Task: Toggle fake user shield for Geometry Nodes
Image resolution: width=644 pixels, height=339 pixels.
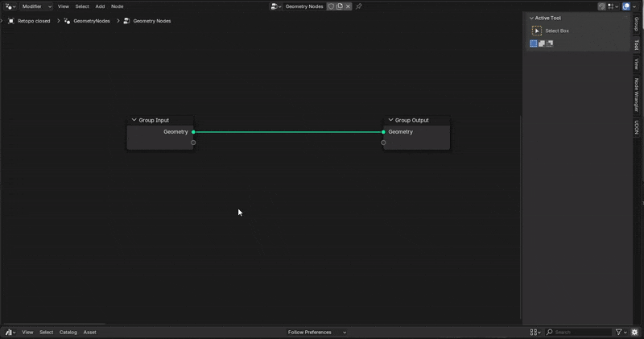Action: [x=331, y=6]
